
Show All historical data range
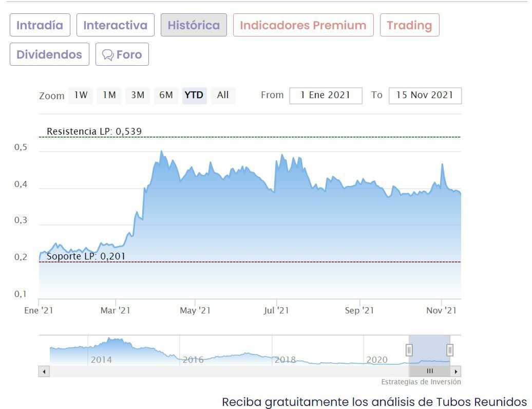(223, 95)
